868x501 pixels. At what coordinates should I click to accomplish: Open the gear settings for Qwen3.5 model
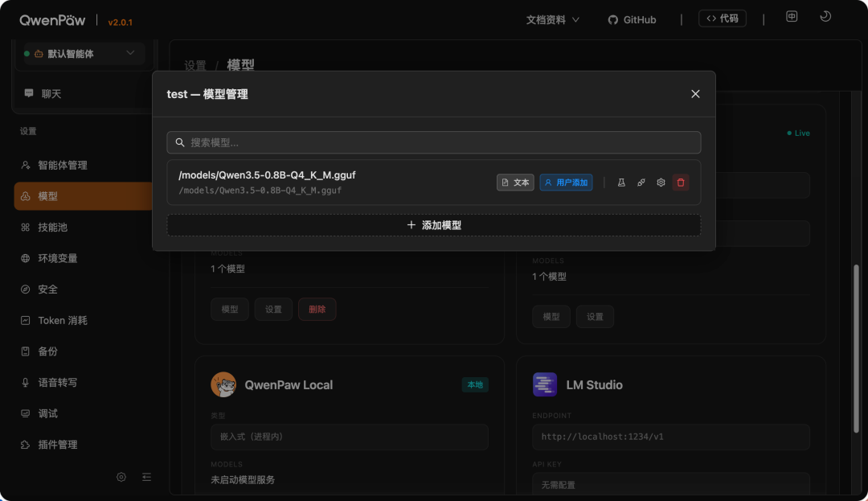click(x=661, y=183)
